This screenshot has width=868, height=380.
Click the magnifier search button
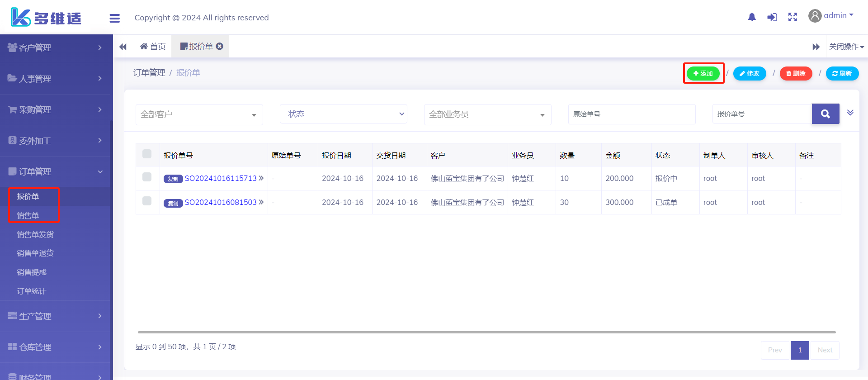click(825, 114)
